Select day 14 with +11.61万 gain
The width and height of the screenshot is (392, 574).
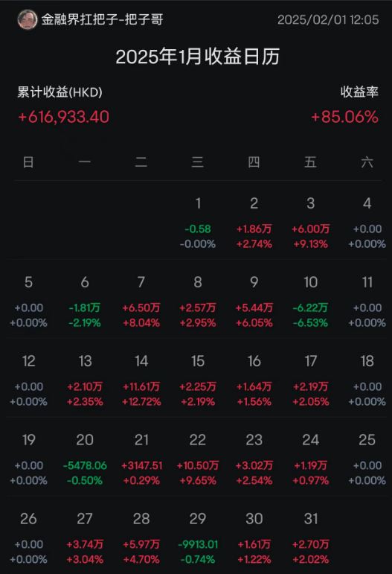click(x=141, y=380)
